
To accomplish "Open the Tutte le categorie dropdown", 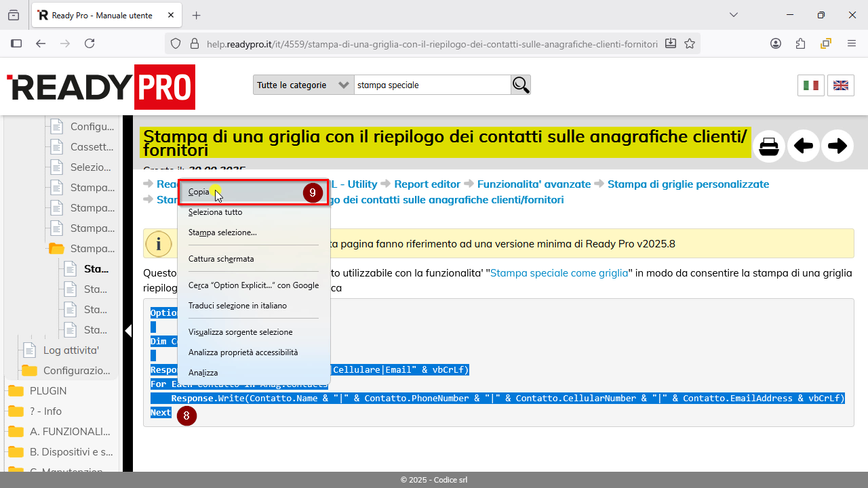I will click(303, 85).
